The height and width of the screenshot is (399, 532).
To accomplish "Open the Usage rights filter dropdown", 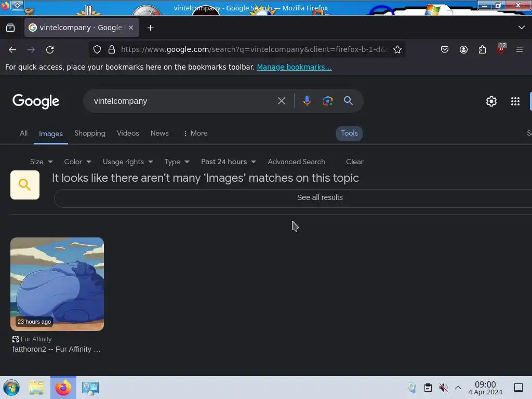I will 128,162.
